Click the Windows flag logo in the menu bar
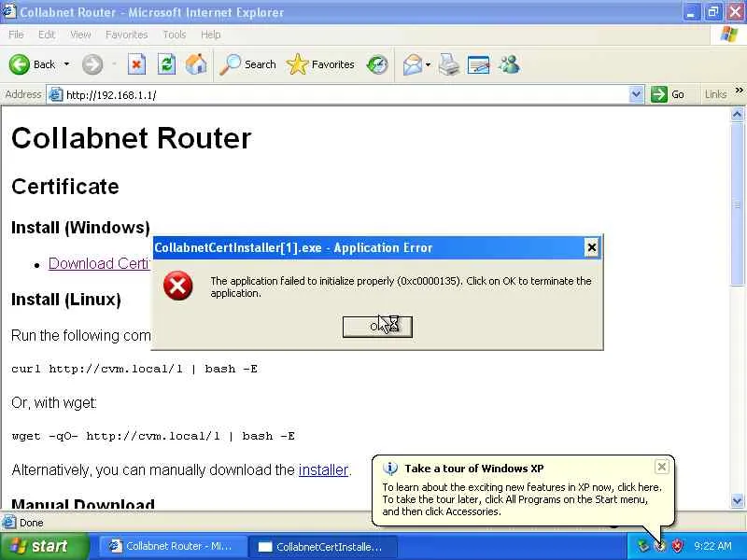 (728, 35)
